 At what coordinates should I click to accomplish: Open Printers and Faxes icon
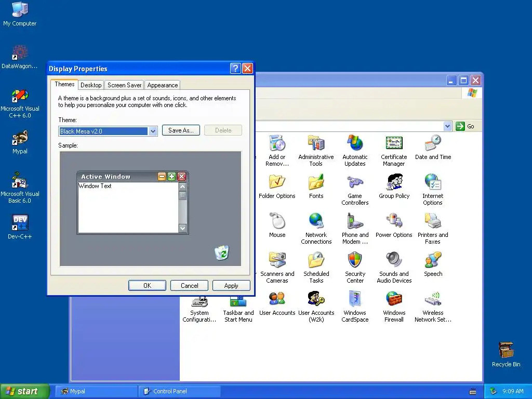pyautogui.click(x=433, y=229)
